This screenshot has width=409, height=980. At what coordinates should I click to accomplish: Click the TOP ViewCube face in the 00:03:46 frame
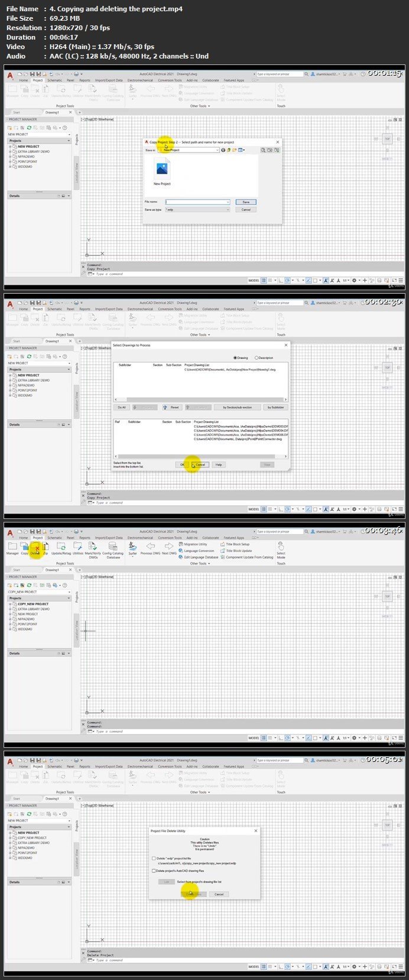tap(388, 596)
